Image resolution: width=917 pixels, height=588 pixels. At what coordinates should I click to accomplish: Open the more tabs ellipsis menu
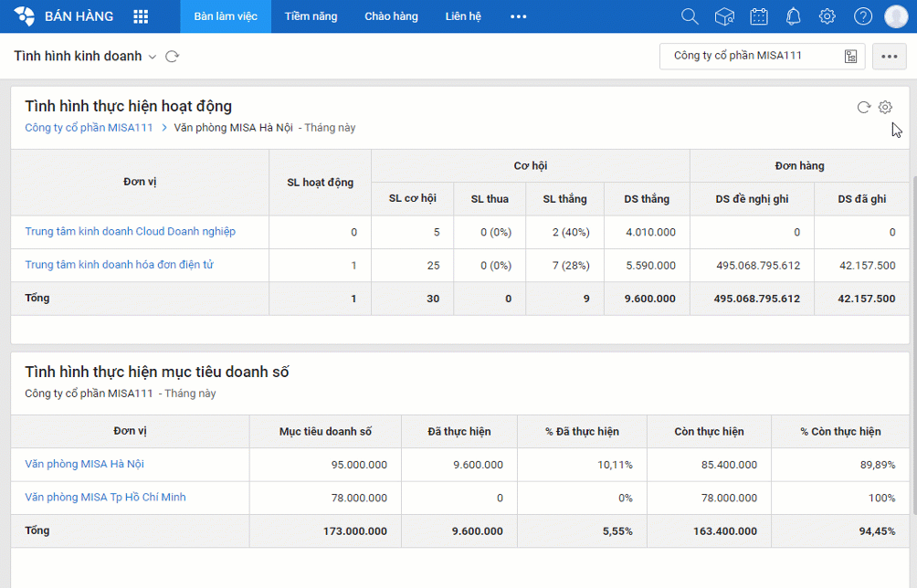tap(518, 16)
